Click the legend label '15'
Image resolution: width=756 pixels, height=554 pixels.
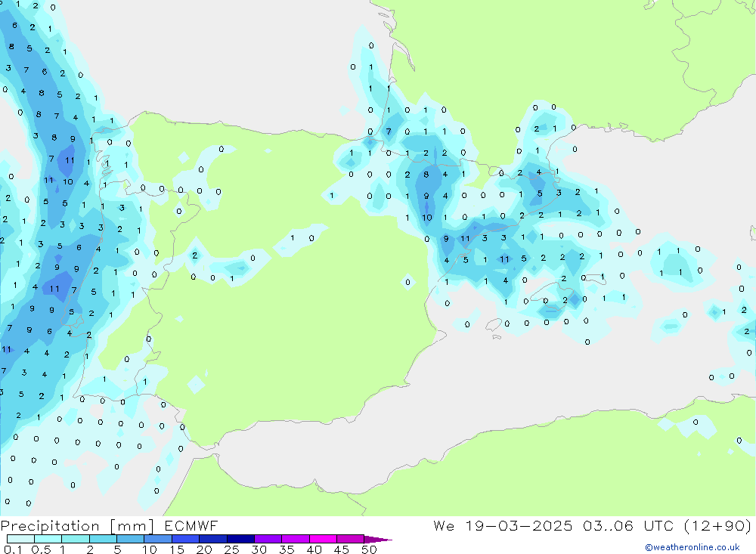point(177,549)
